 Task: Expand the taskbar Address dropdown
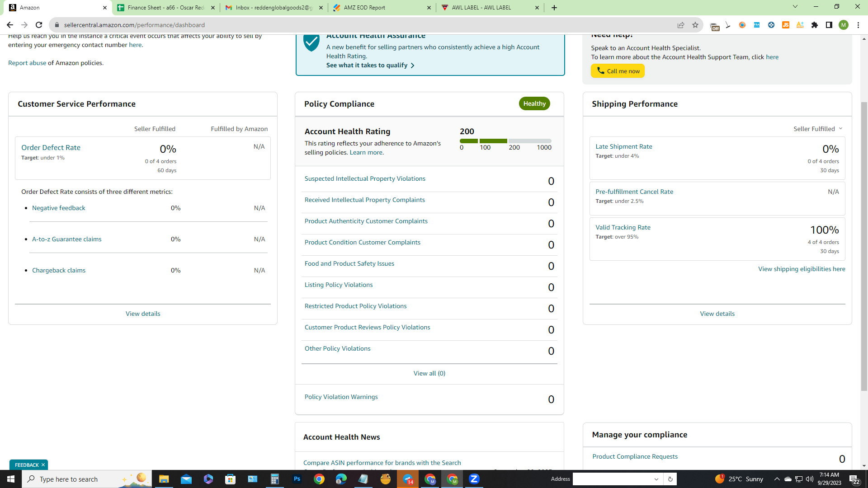tap(656, 479)
